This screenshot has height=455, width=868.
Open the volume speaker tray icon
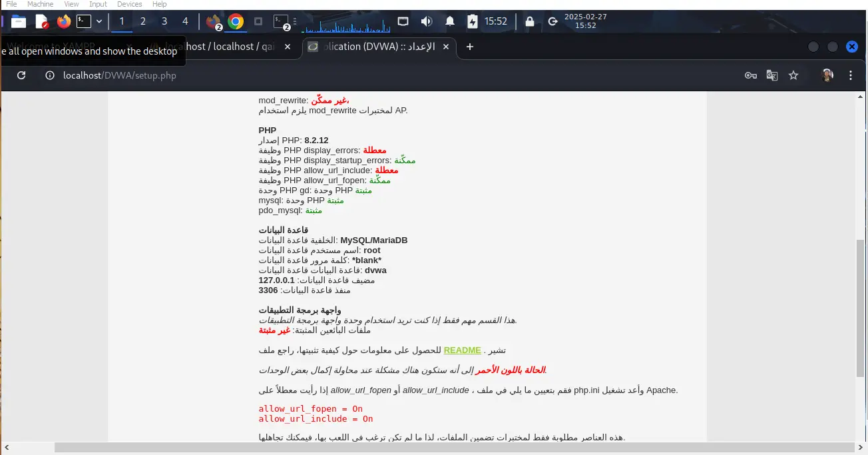[x=426, y=21]
